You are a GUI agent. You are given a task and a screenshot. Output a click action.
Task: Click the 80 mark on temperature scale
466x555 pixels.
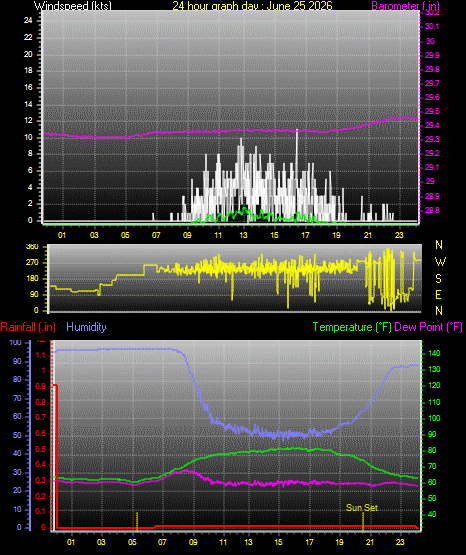click(x=432, y=450)
